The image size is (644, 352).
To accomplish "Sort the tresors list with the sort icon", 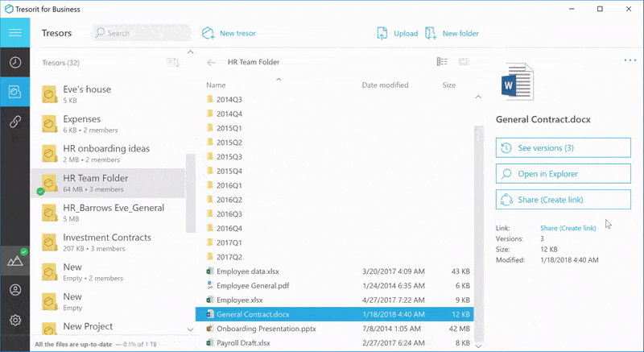I will tap(173, 63).
